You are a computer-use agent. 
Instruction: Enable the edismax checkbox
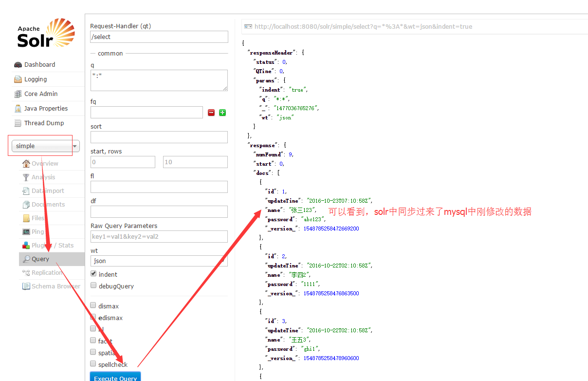coord(93,317)
